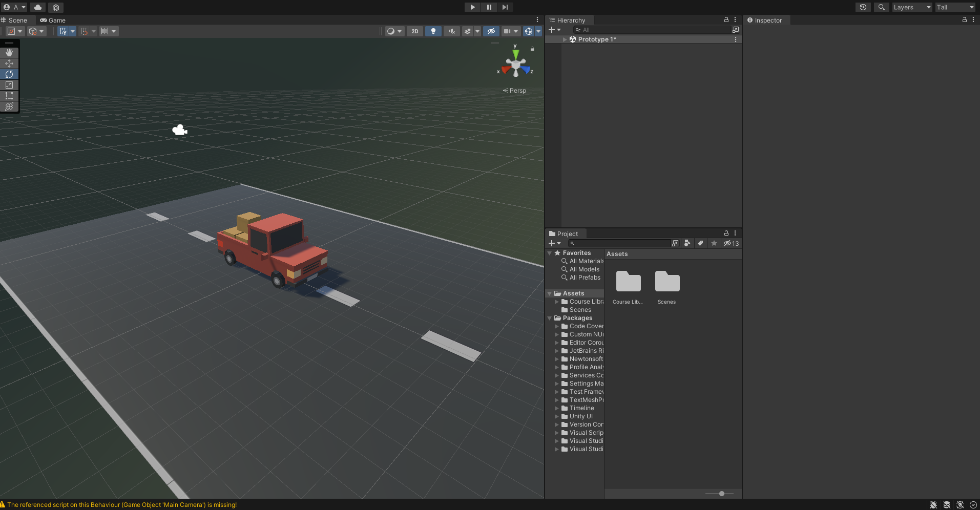Search project assets by label icon

click(x=700, y=243)
